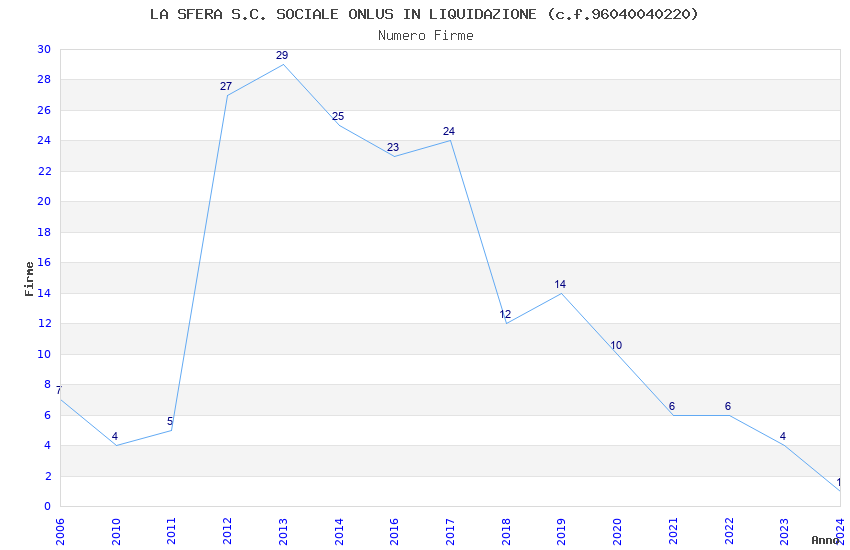
Task: Select the data label 27 for 2012
Action: 226,86
